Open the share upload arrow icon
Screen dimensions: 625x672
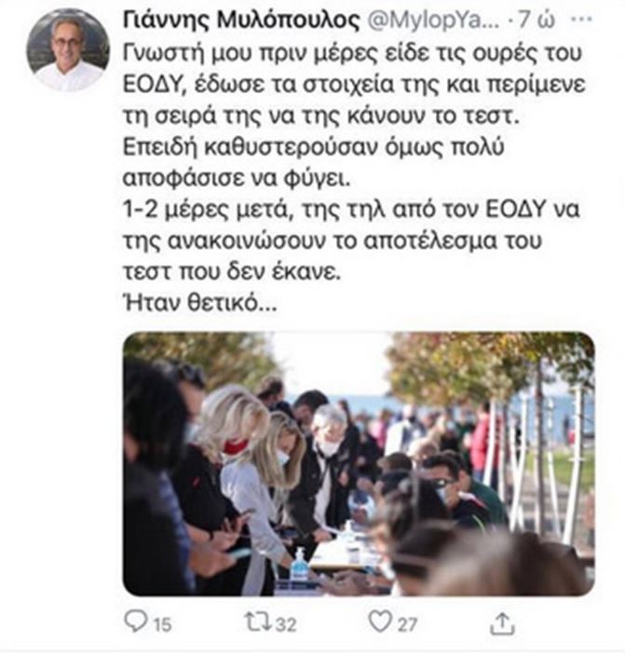[x=502, y=624]
